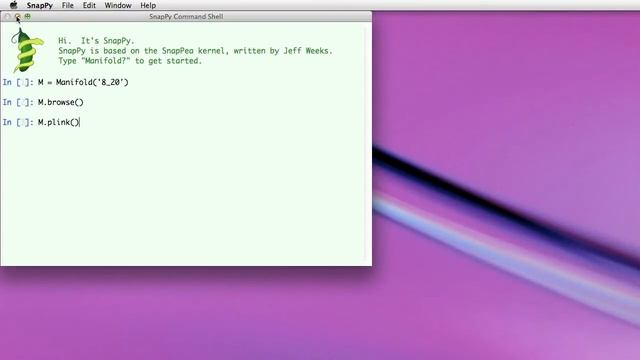Click the line mentioning Jeff Weeks
The width and height of the screenshot is (640, 360).
196,51
